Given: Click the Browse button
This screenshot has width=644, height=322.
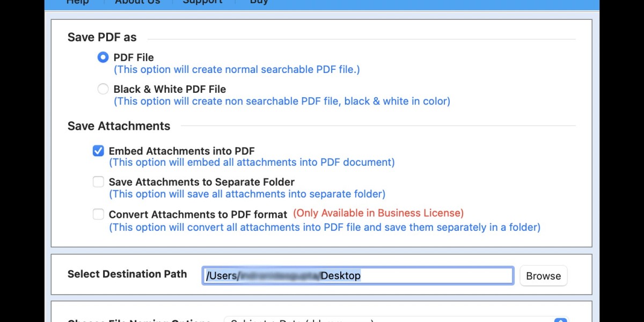Looking at the screenshot, I should (543, 275).
